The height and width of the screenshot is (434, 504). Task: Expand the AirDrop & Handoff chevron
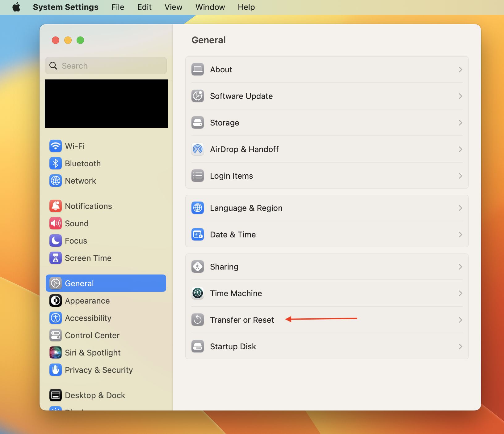[460, 149]
